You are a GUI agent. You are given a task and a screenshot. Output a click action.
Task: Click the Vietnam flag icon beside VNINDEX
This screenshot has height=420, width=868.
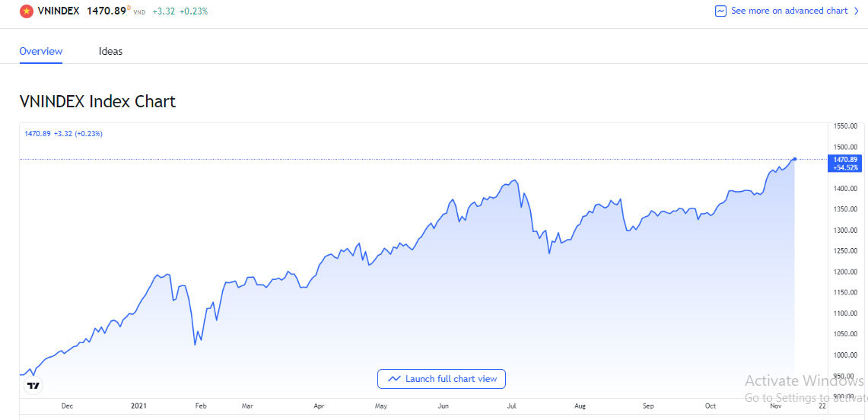(x=27, y=11)
